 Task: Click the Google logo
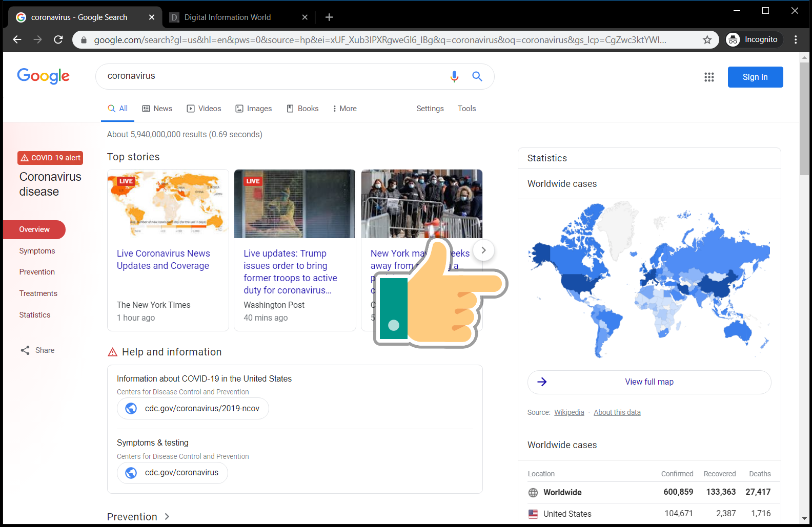44,76
